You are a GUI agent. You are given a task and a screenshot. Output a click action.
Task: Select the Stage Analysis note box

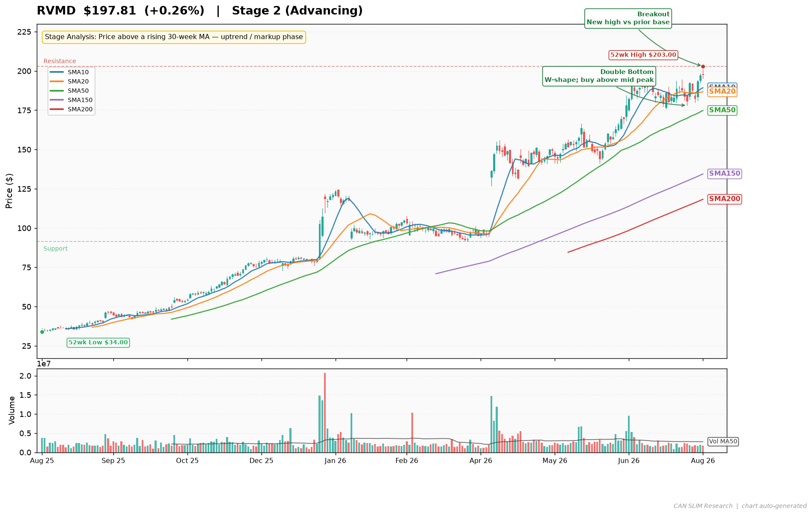coord(174,37)
